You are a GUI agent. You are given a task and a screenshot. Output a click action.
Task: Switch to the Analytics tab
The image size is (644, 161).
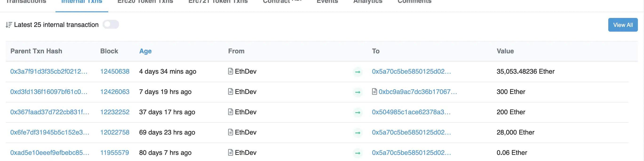367,2
